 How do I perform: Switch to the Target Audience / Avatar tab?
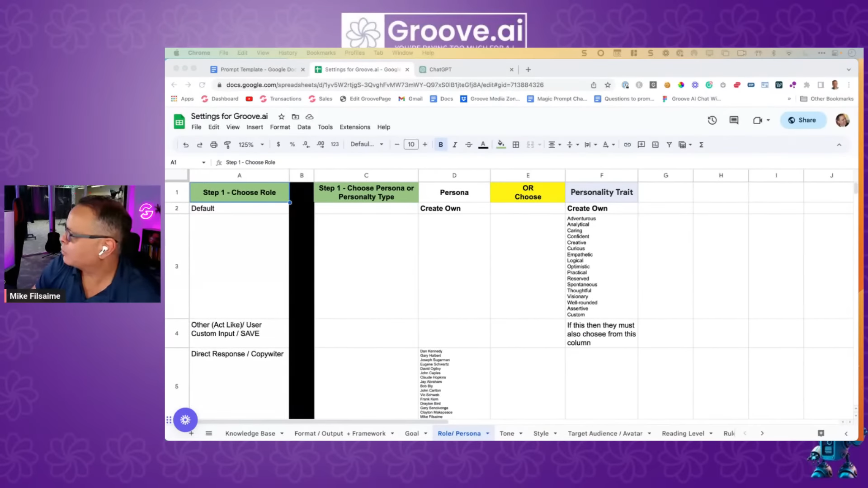click(x=605, y=433)
